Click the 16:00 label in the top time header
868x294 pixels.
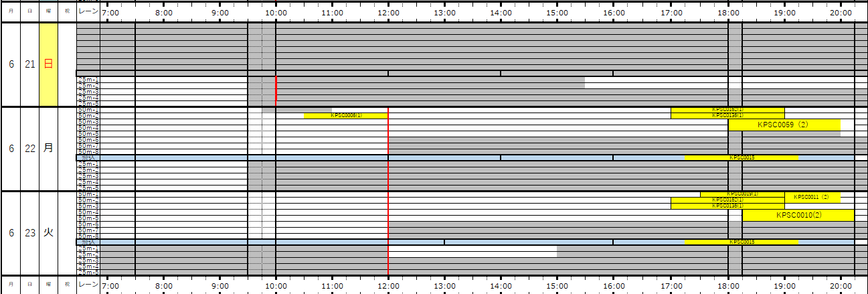pos(614,12)
